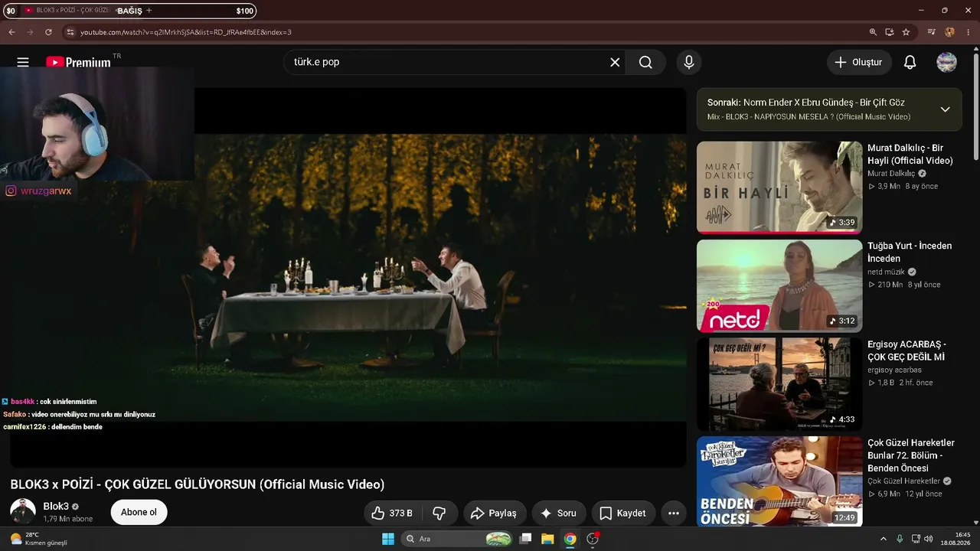Start voice search with the microphone
This screenshot has width=980, height=551.
pyautogui.click(x=689, y=62)
